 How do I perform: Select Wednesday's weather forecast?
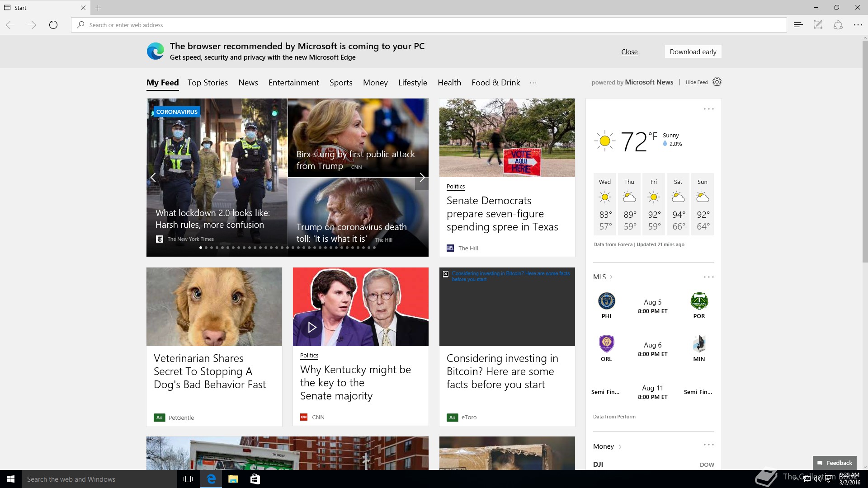click(x=605, y=204)
